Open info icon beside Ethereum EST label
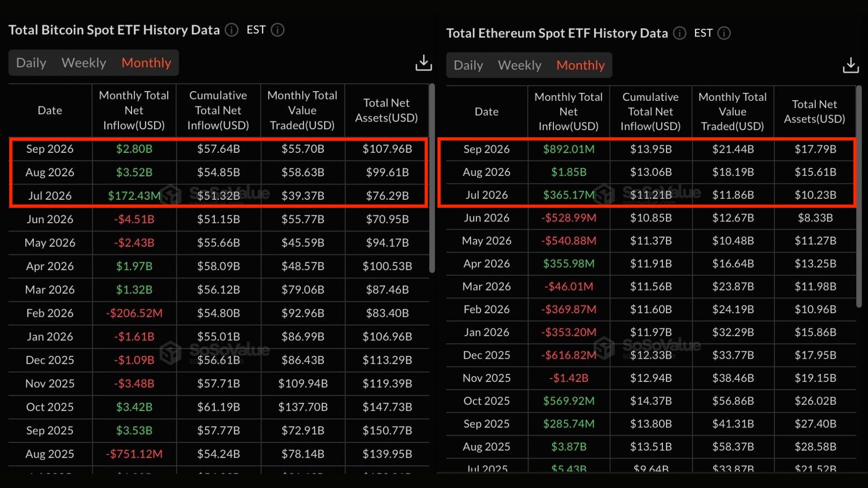The image size is (868, 488). [724, 33]
